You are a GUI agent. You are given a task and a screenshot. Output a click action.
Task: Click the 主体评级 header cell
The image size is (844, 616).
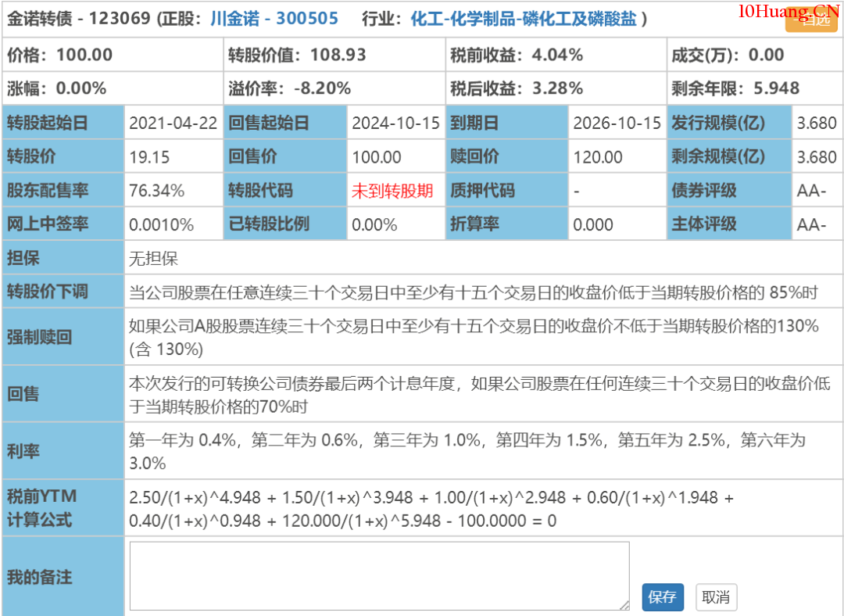click(729, 224)
